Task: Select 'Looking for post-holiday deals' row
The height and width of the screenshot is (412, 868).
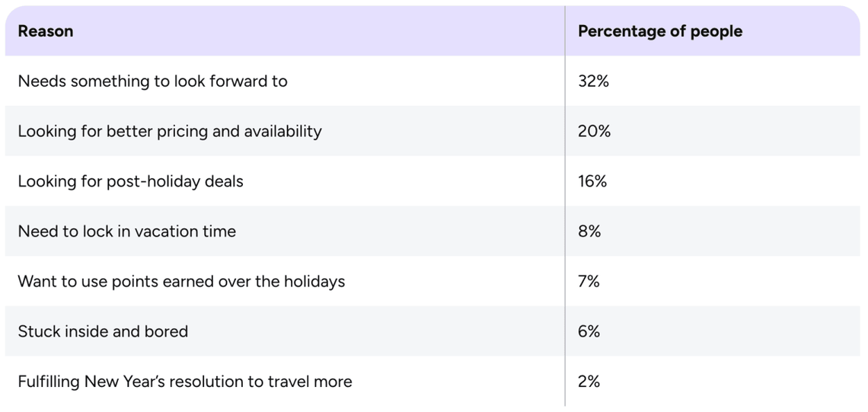Action: click(x=130, y=181)
